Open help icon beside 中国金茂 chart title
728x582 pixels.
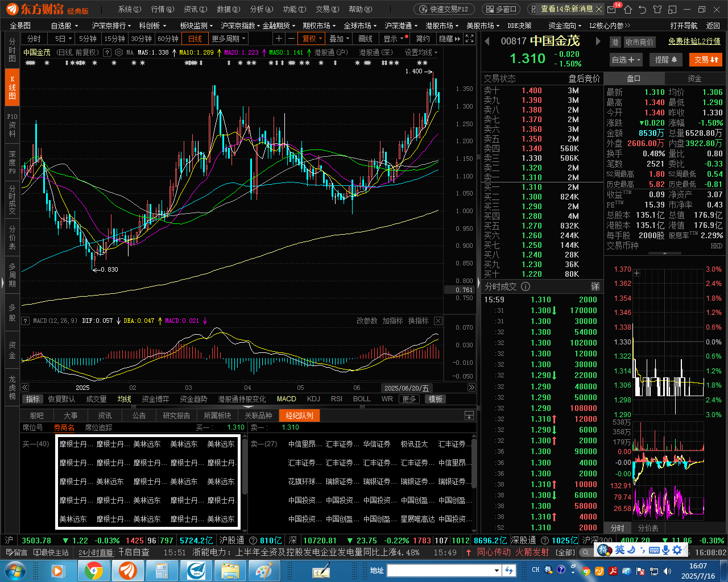tap(107, 52)
